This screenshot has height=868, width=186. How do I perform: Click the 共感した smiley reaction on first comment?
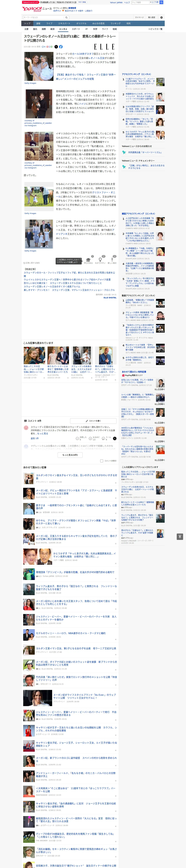click(77, 438)
